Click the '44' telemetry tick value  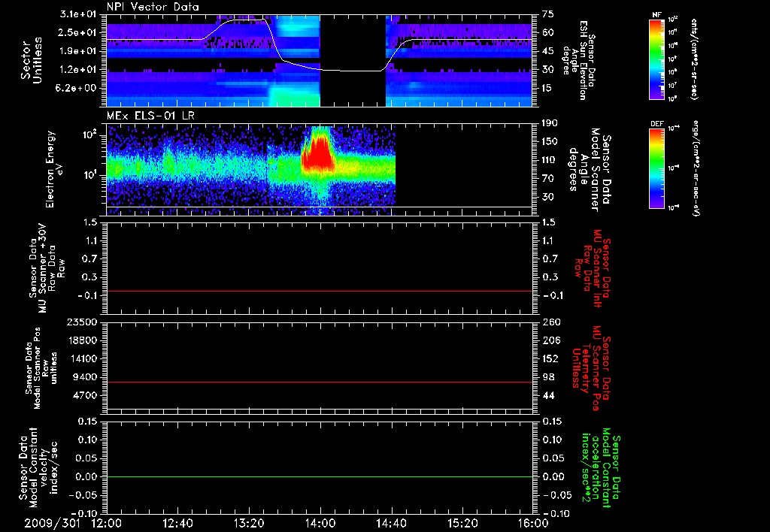[548, 395]
